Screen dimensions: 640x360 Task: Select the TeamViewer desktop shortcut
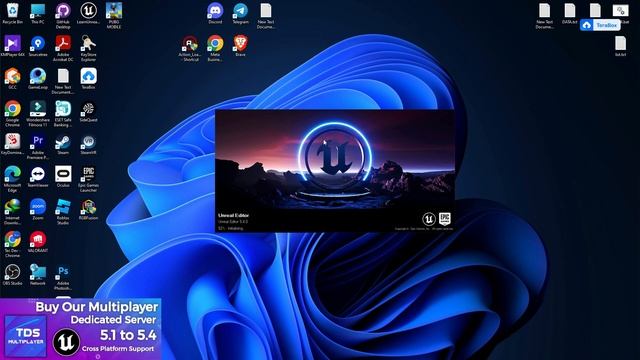(x=38, y=176)
